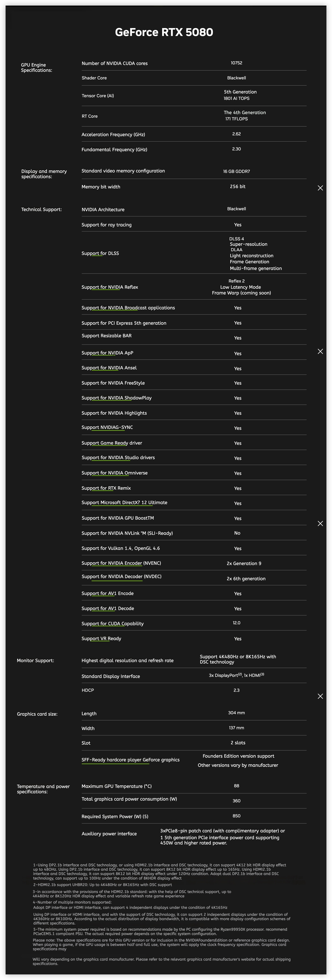Open the NVIDIA G-SYNC support link
Image resolution: width=332 pixels, height=980 pixels.
tap(107, 428)
